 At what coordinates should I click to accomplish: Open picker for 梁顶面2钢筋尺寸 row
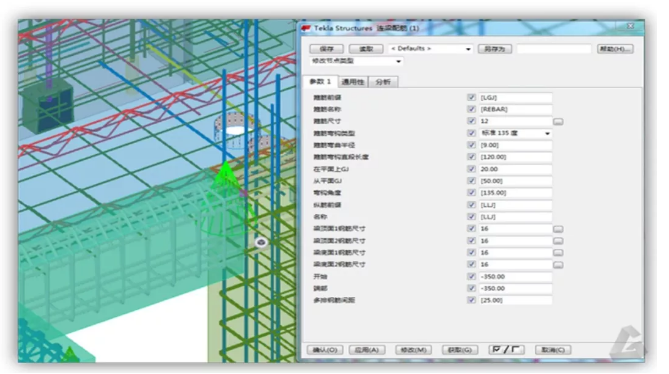coord(558,241)
